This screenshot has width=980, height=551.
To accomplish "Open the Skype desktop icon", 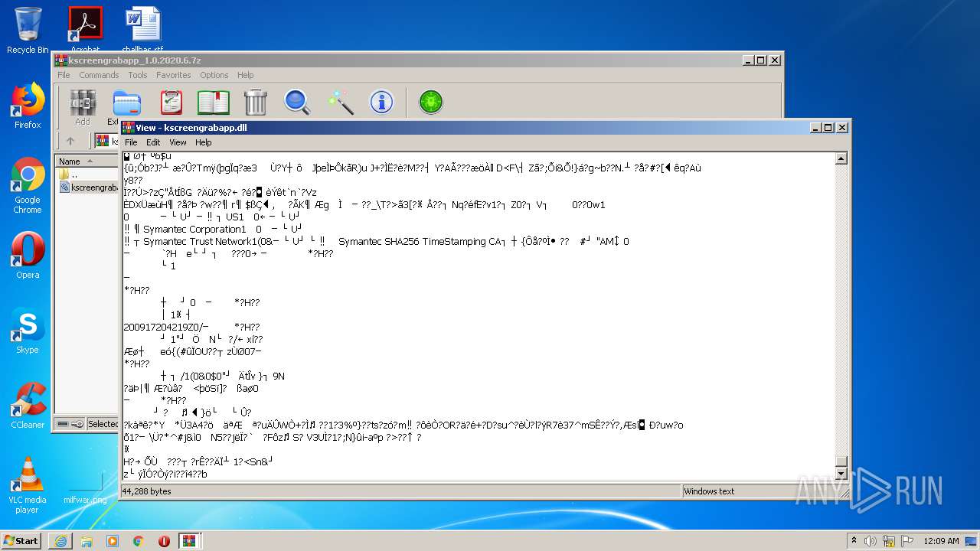I will (x=28, y=331).
